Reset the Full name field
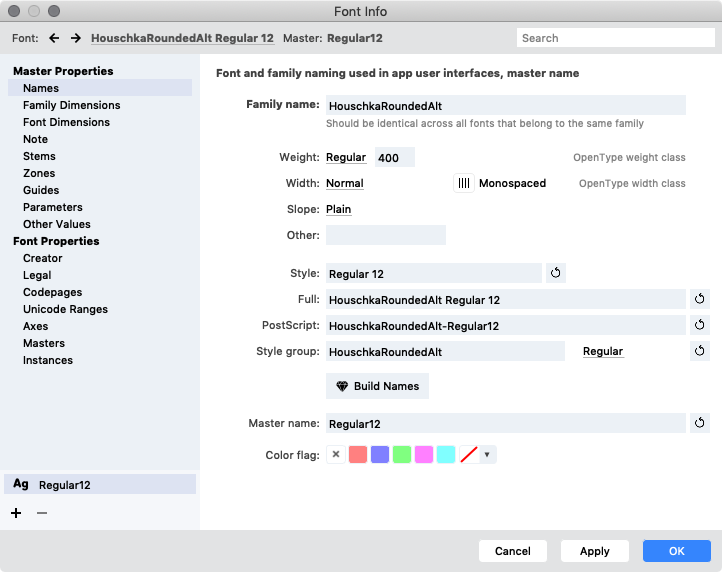 [699, 299]
